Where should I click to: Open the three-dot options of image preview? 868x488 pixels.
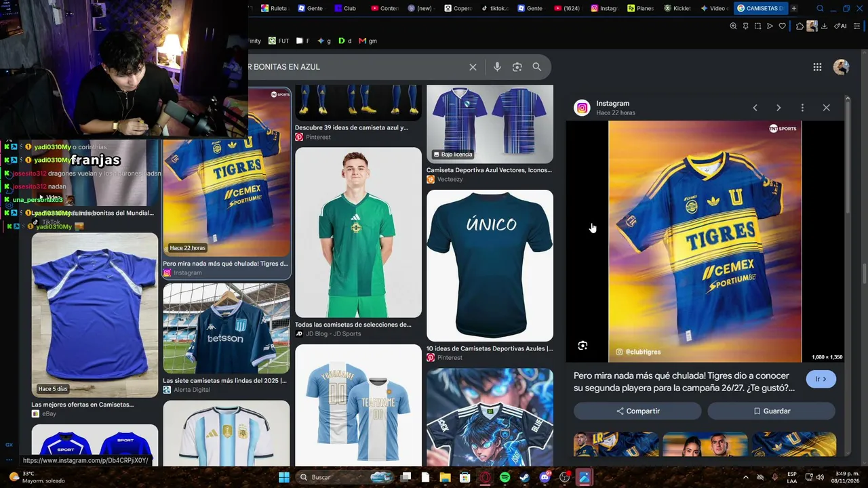tap(802, 108)
